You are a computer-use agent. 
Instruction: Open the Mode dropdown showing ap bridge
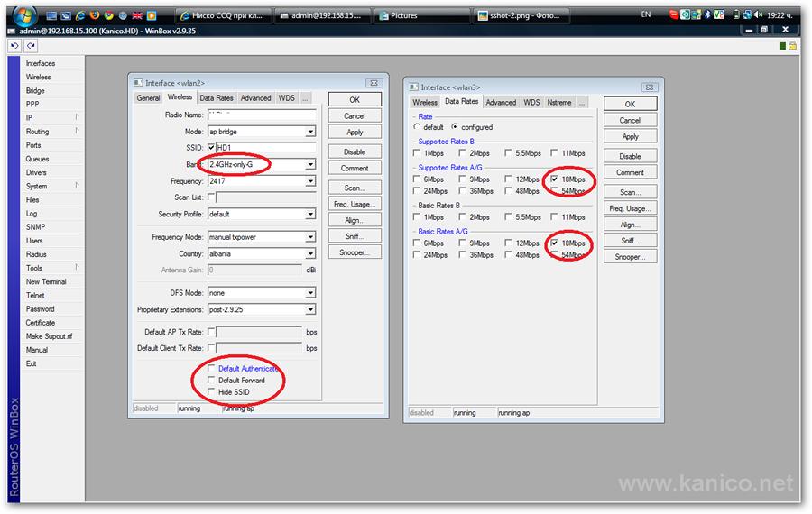(310, 132)
